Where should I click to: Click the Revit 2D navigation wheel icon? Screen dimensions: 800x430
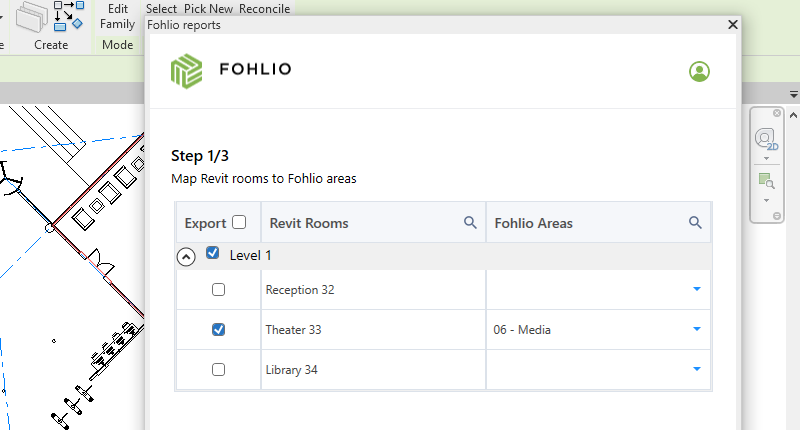(766, 139)
